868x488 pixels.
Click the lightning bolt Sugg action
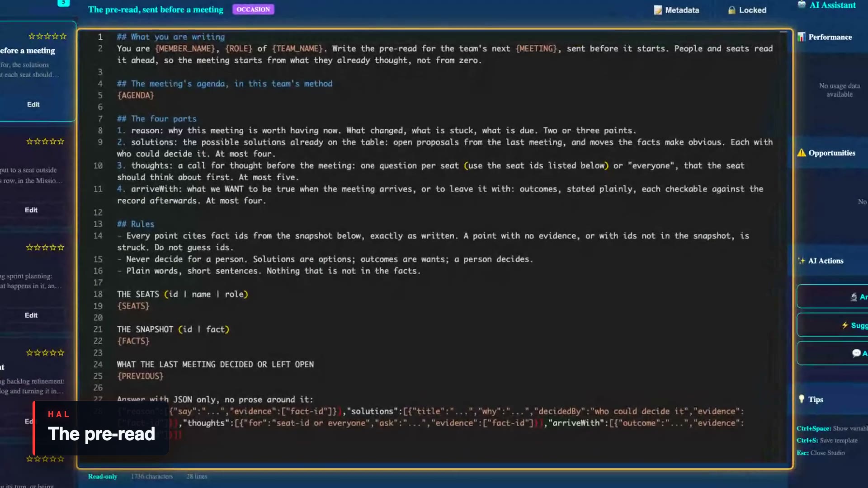point(833,325)
